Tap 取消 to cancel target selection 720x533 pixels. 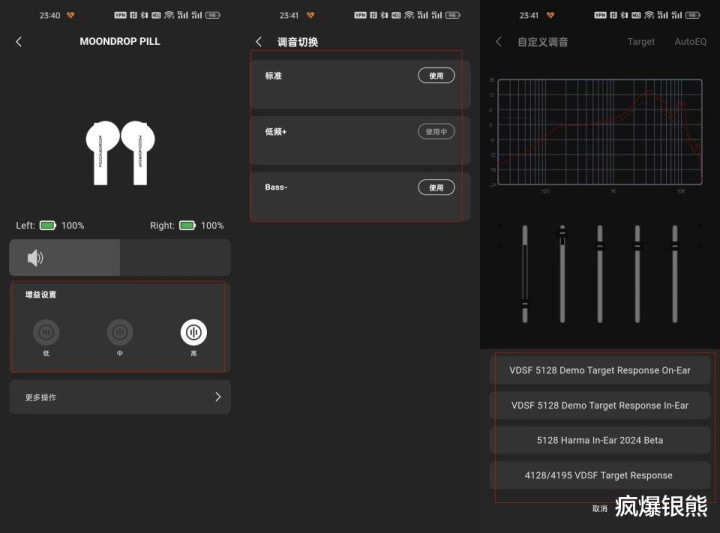[x=600, y=509]
